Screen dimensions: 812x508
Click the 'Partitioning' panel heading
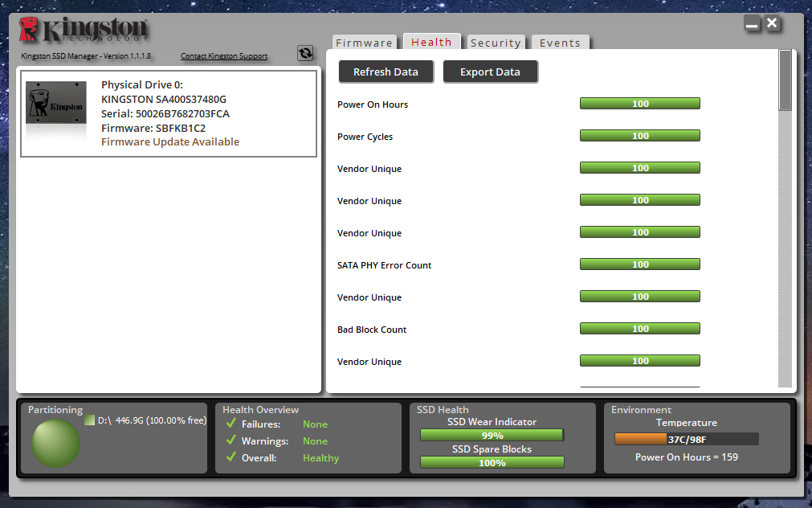(x=55, y=409)
